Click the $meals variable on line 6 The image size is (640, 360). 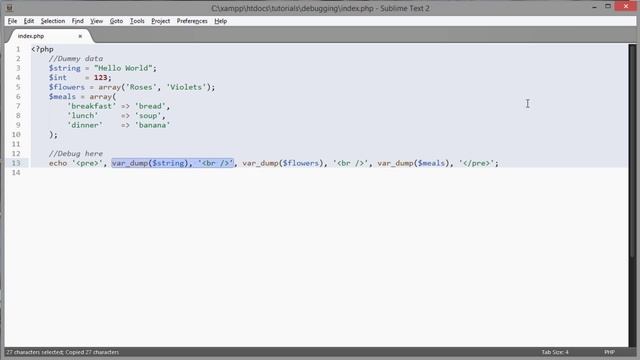click(62, 96)
